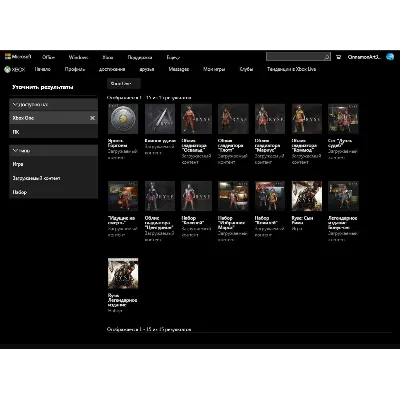
Task: Open the shopping cart
Action: [x=339, y=57]
